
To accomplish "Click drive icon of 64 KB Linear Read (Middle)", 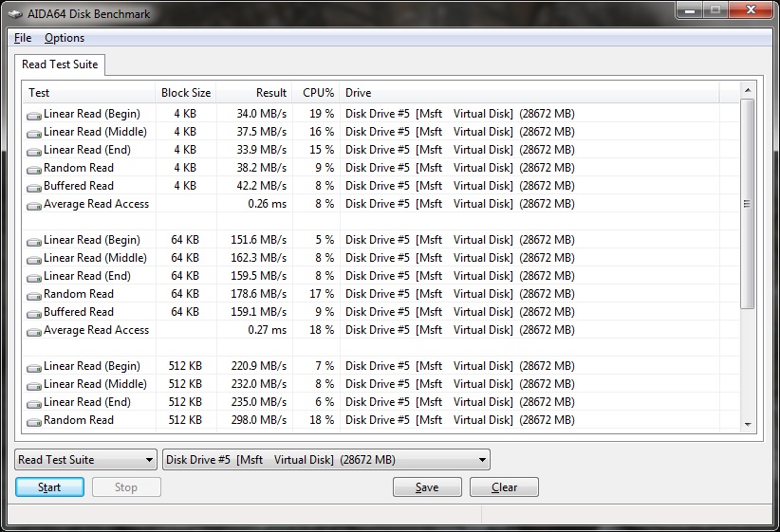I will tap(34, 260).
